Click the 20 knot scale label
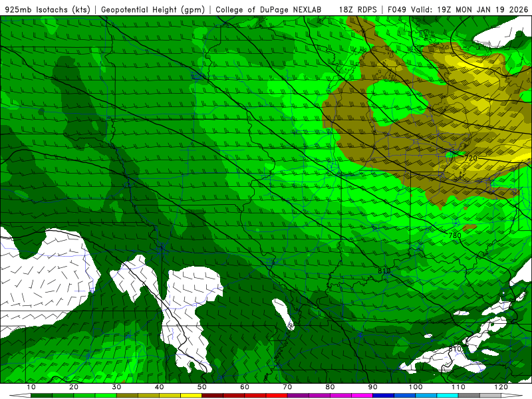 [74, 387]
